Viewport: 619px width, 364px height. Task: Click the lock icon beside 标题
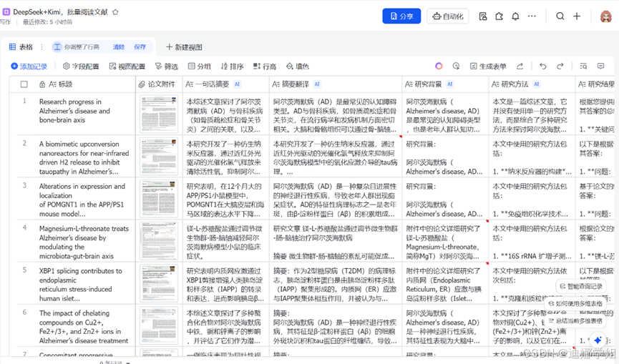[x=42, y=84]
